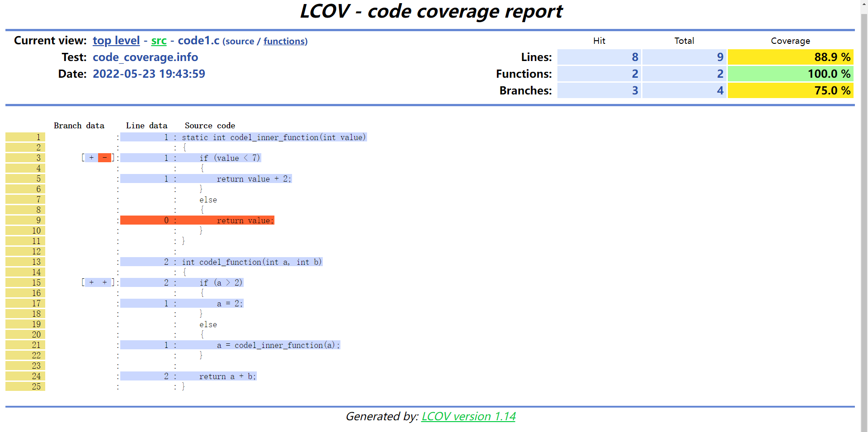Click the 'return a + b;' source line
This screenshot has height=432, width=868.
tap(227, 376)
